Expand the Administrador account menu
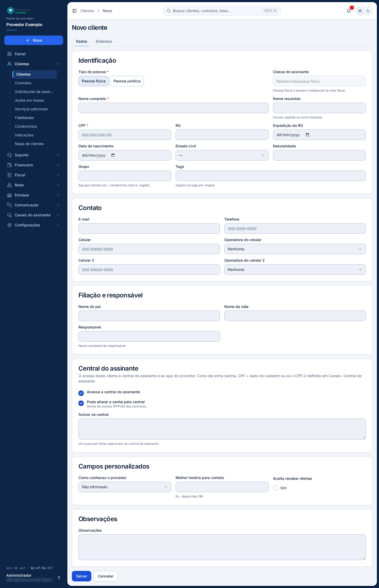 (34, 577)
